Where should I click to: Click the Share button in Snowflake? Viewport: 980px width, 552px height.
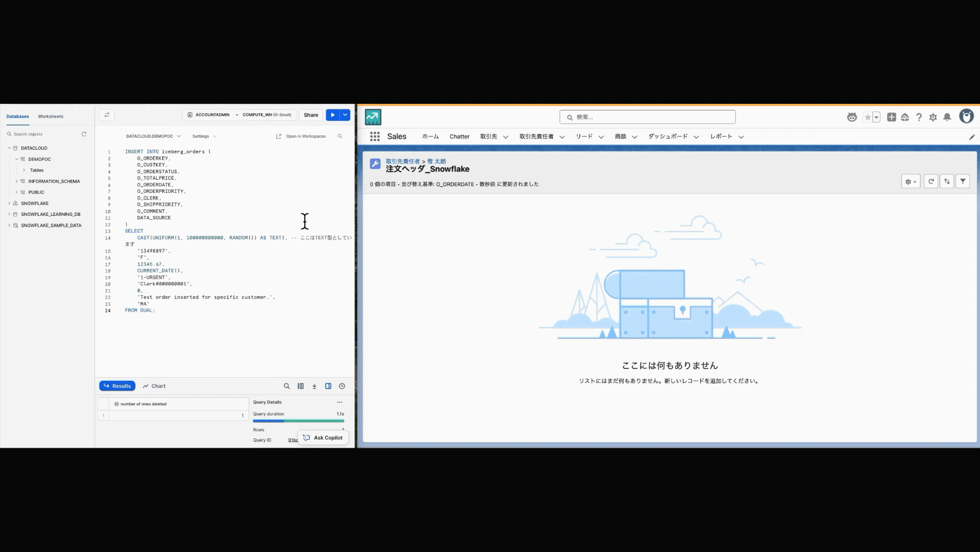tap(311, 115)
